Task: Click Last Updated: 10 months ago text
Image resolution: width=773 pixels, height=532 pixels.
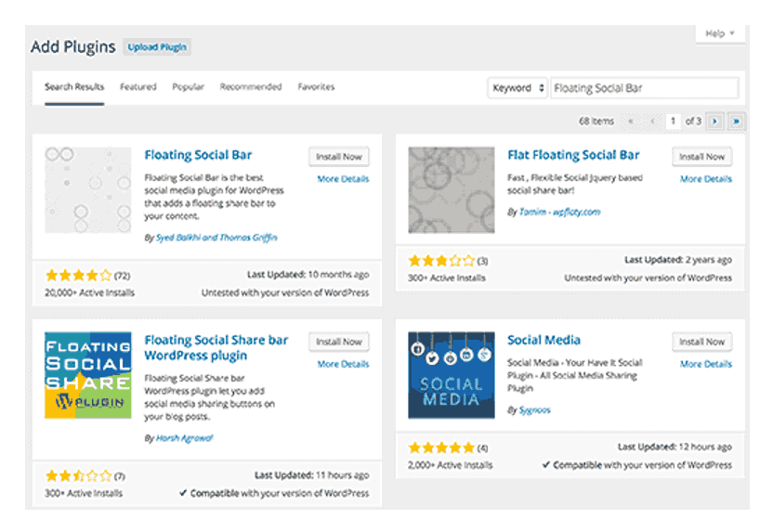Action: 308,275
